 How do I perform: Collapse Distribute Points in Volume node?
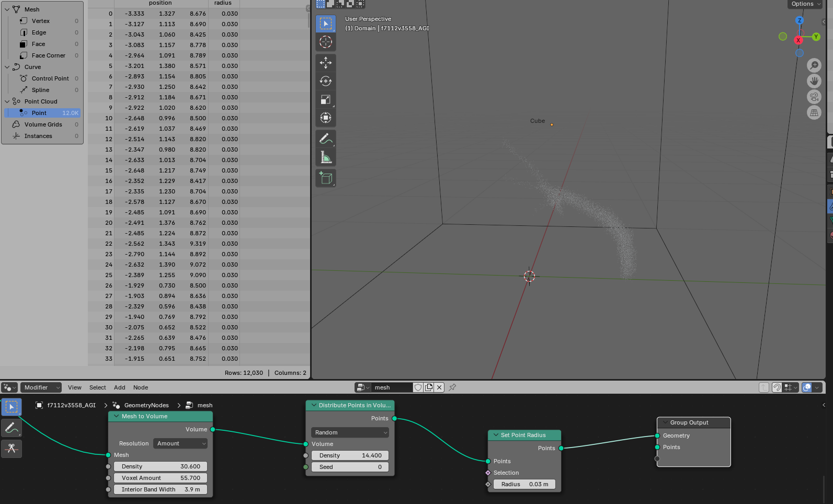tap(314, 405)
